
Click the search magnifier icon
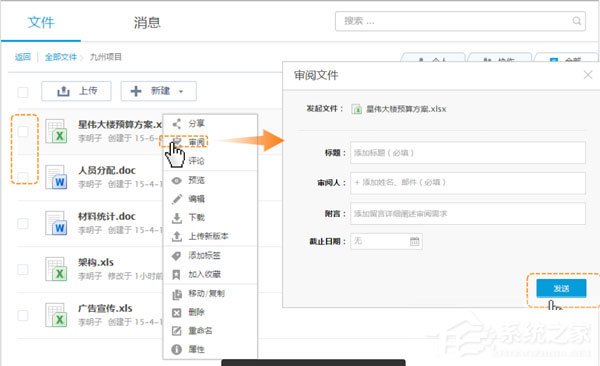[x=576, y=21]
